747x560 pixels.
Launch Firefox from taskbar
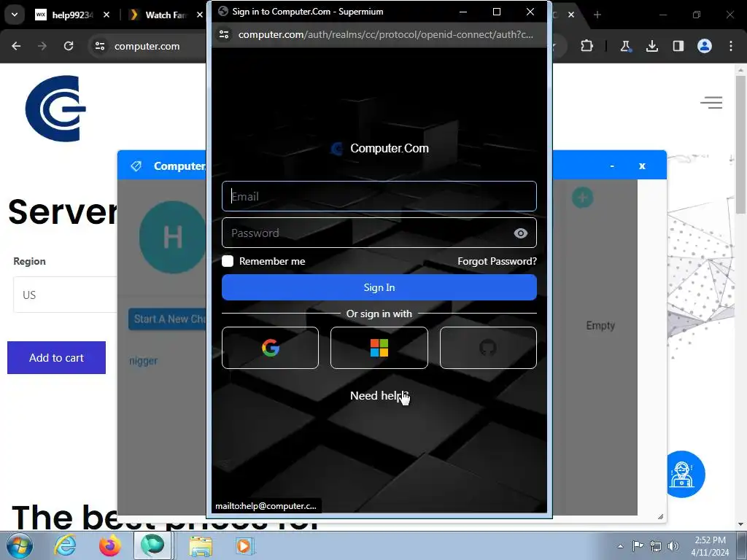coord(109,545)
